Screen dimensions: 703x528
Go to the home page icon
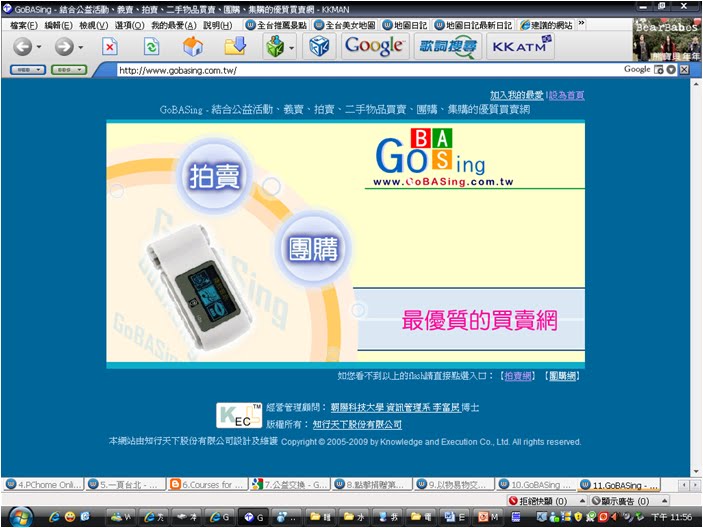tap(193, 46)
